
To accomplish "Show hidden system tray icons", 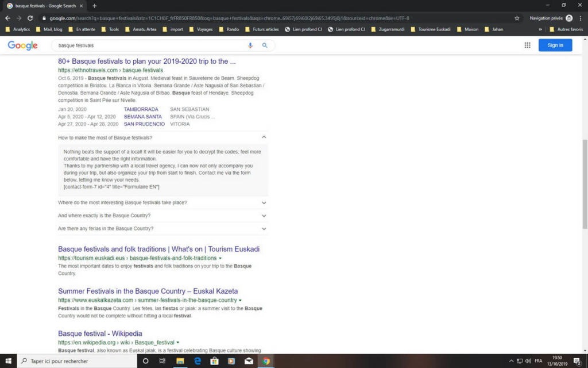I will pos(511,361).
